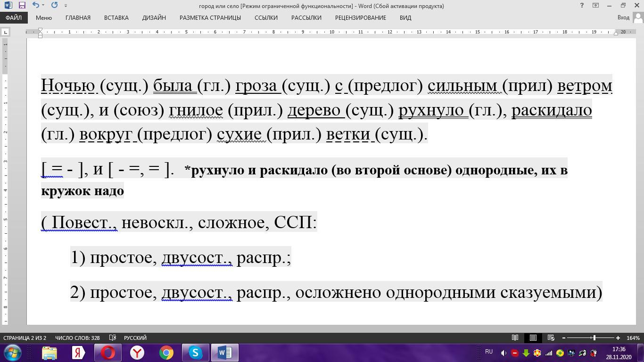
Task: Open the Opera browser from taskbar
Action: tap(108, 353)
